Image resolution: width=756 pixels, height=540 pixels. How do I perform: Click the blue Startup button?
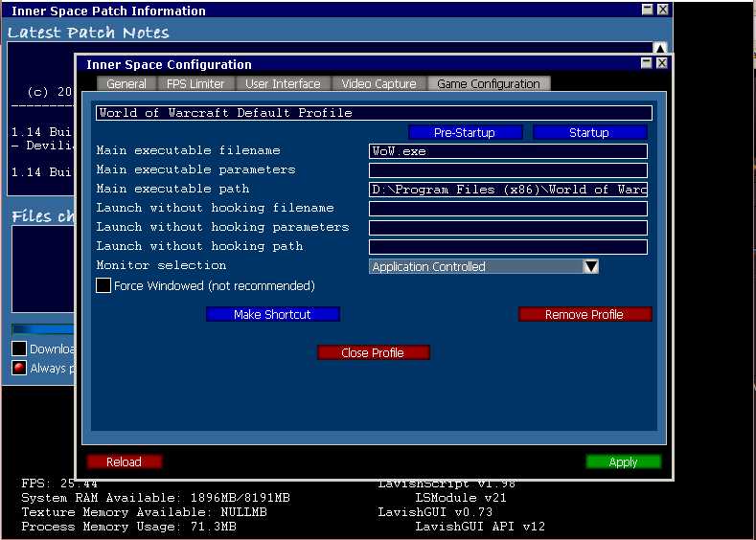pyautogui.click(x=589, y=132)
